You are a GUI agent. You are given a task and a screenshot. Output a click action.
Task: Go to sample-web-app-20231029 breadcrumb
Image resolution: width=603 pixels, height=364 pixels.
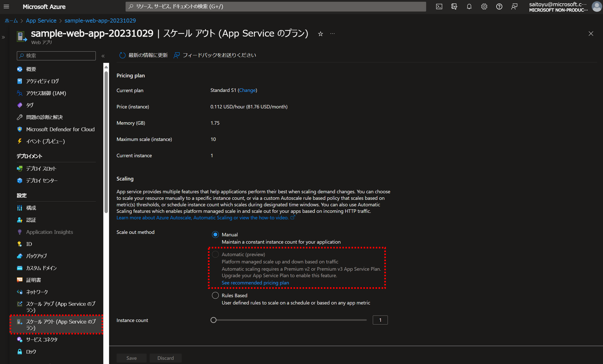tap(100, 20)
